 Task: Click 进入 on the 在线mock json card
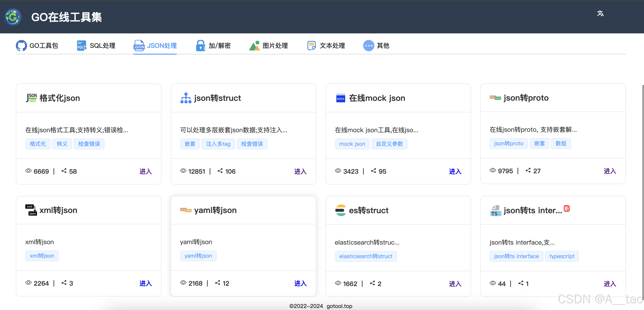coord(455,171)
